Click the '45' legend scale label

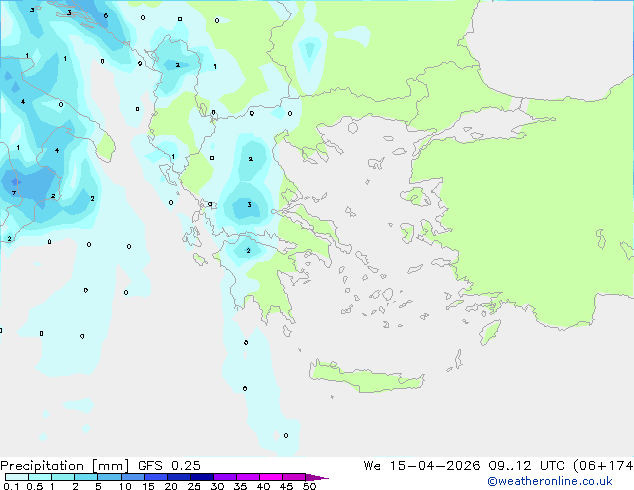(x=286, y=486)
